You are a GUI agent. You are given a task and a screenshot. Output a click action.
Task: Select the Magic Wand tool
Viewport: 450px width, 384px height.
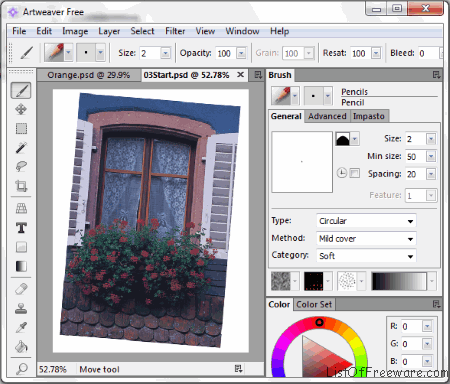(x=21, y=147)
